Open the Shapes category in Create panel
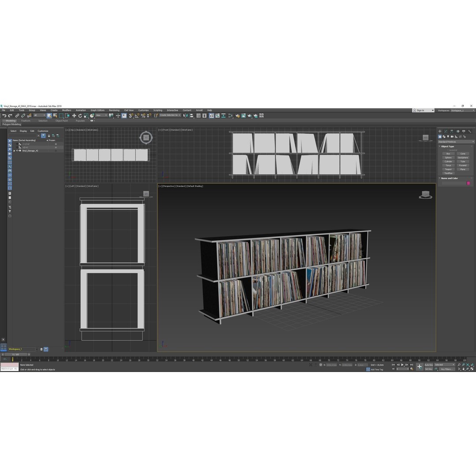Image resolution: width=476 pixels, height=476 pixels. [444, 137]
